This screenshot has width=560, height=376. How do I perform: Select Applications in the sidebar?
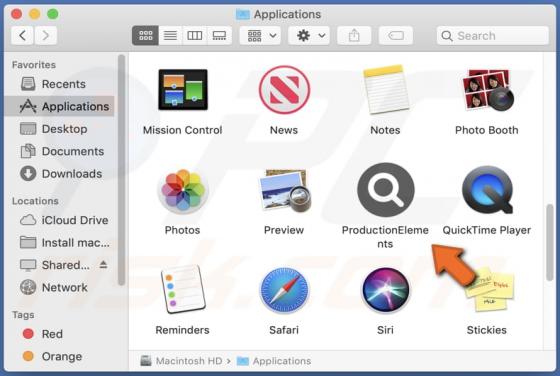60,106
